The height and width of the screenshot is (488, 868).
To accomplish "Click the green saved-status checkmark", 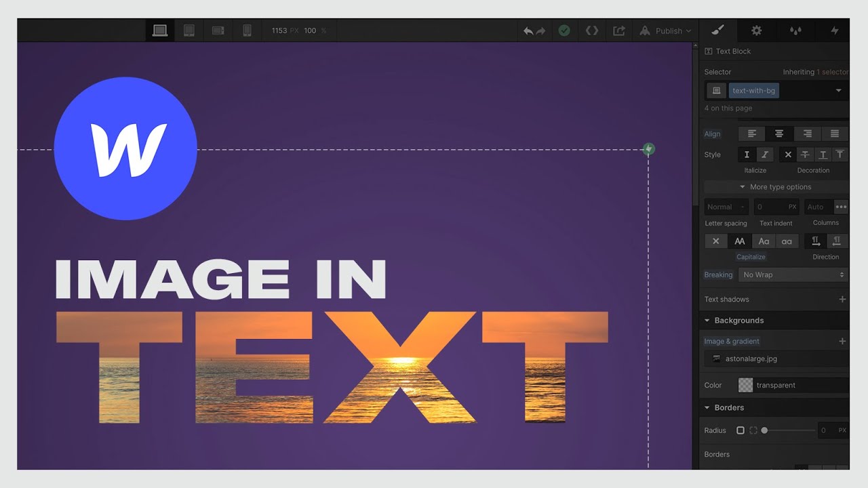I will click(x=564, y=30).
